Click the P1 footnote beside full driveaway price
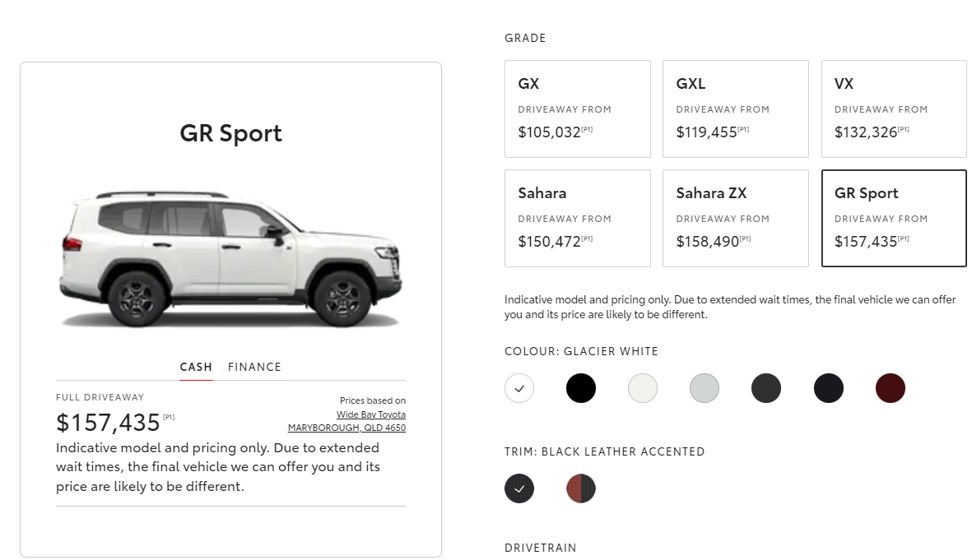The width and height of the screenshot is (972, 560). (169, 417)
